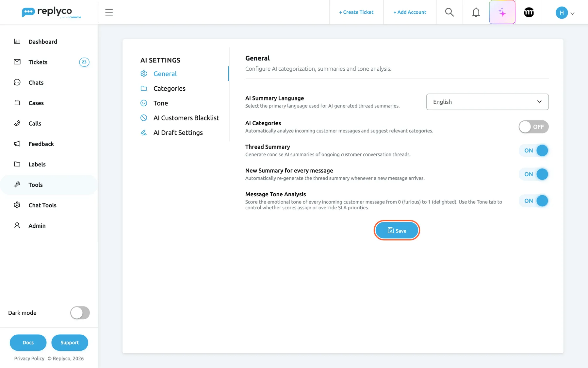Click + Create Ticket
Screen dimensions: 588x368
click(356, 12)
